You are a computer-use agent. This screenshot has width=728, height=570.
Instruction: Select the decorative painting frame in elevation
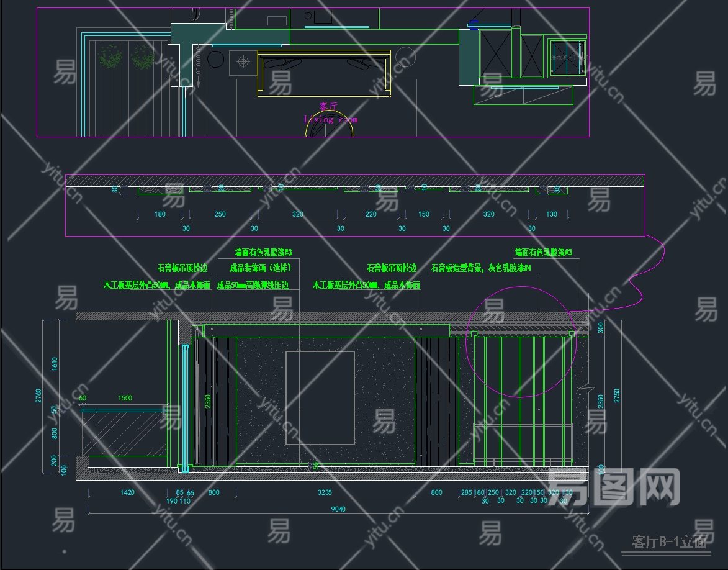point(320,398)
